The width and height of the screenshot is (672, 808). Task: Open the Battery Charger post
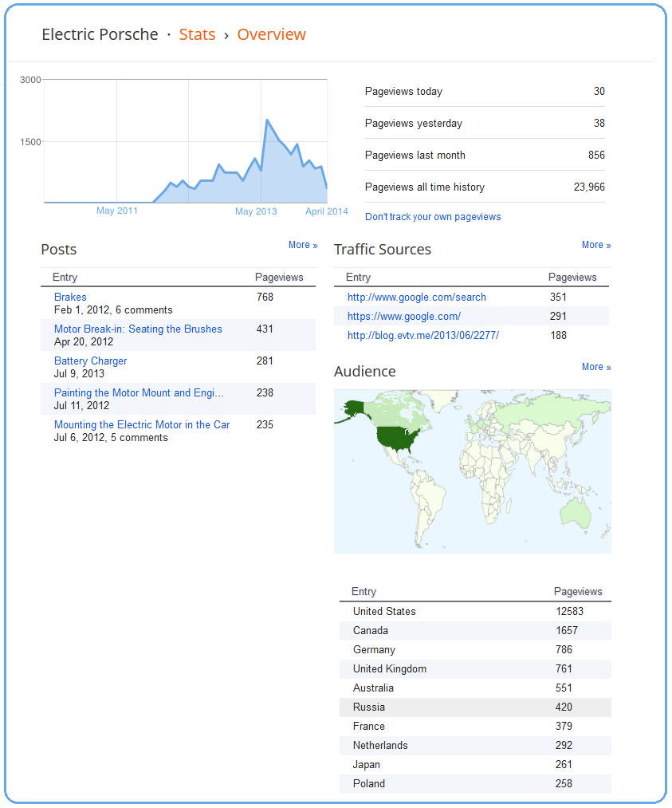click(x=90, y=361)
